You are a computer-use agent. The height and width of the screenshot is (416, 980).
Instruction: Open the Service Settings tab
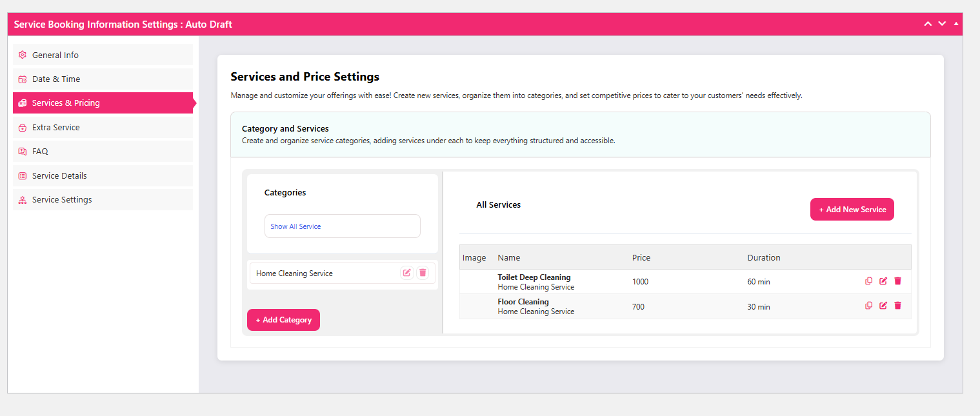(62, 199)
